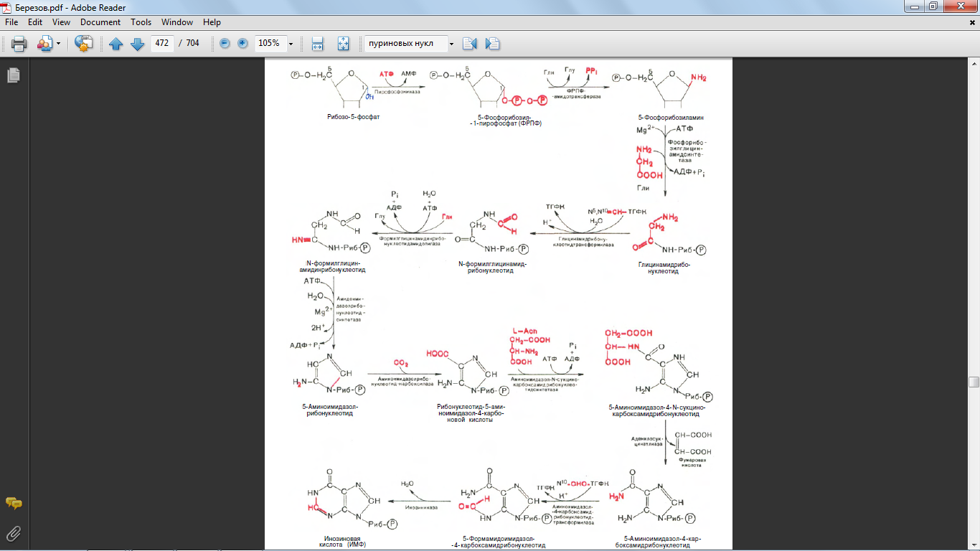Click the label 'Глицинамидрибо-нуклеотид'
Image resolution: width=980 pixels, height=551 pixels.
click(664, 268)
